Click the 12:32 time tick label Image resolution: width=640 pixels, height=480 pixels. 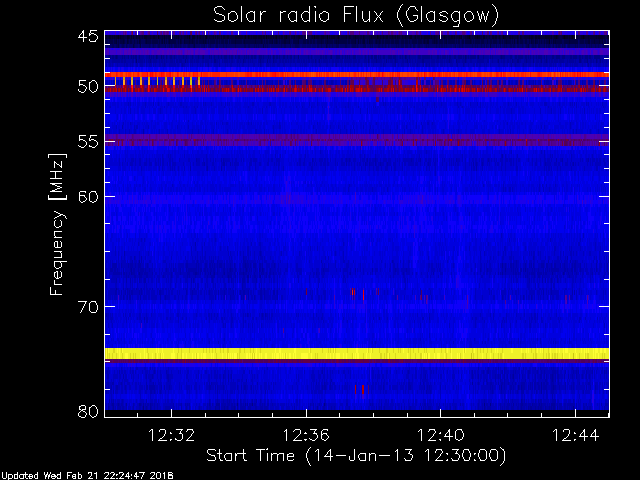tap(171, 435)
